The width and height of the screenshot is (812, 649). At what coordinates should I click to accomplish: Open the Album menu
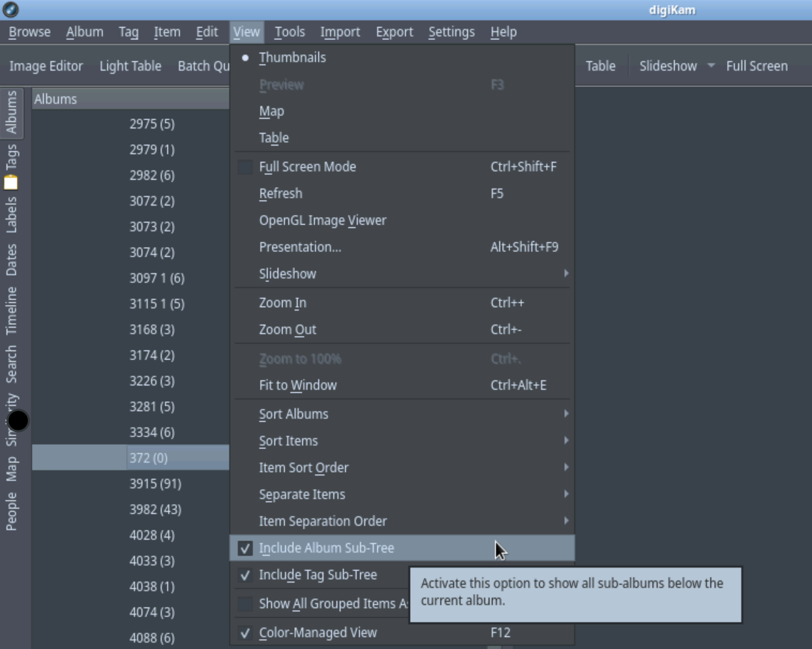pyautogui.click(x=84, y=32)
